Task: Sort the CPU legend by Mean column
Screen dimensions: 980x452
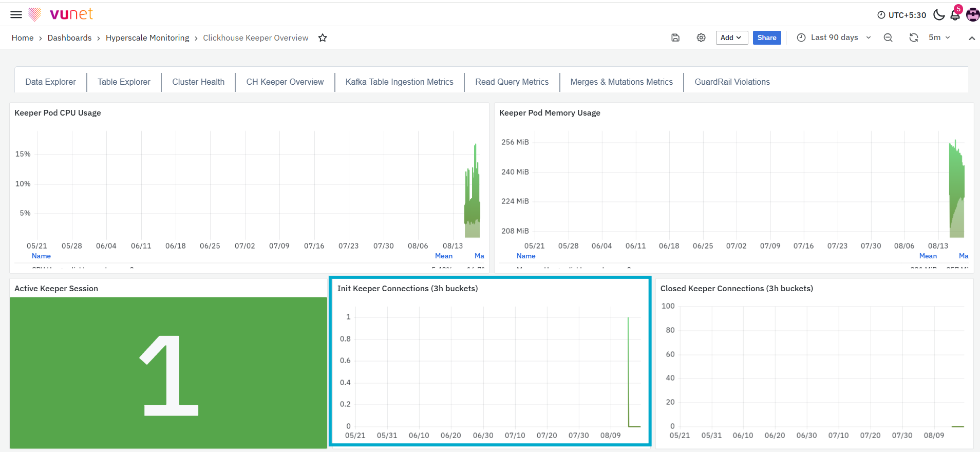Action: click(444, 256)
